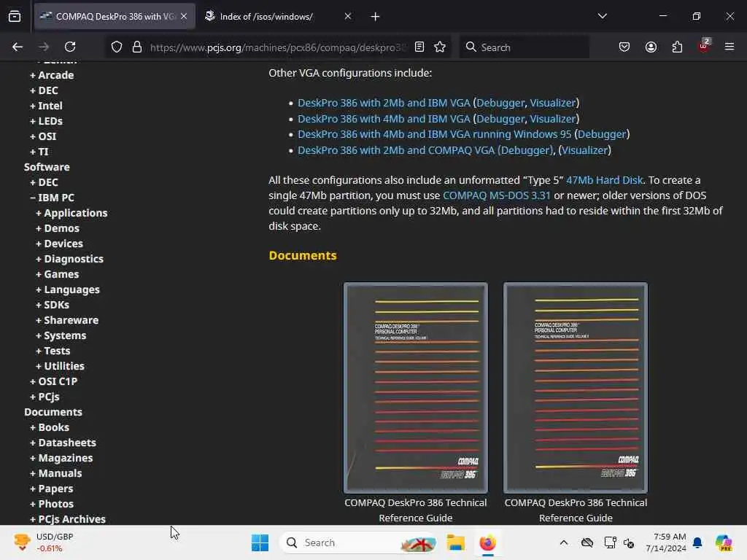This screenshot has width=747, height=560.
Task: Expand the Devices sidebar entry
Action: (60, 244)
